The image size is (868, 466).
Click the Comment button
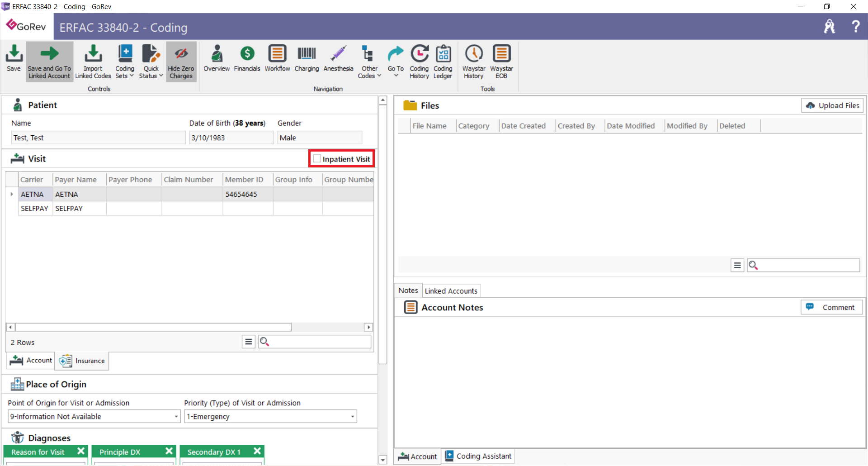(832, 307)
